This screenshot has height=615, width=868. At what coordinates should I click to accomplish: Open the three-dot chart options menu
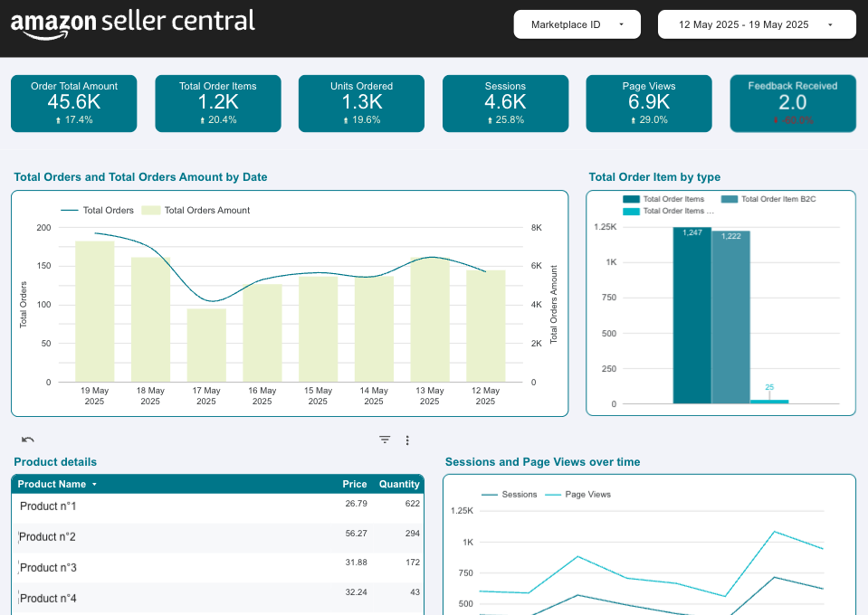[x=406, y=440]
